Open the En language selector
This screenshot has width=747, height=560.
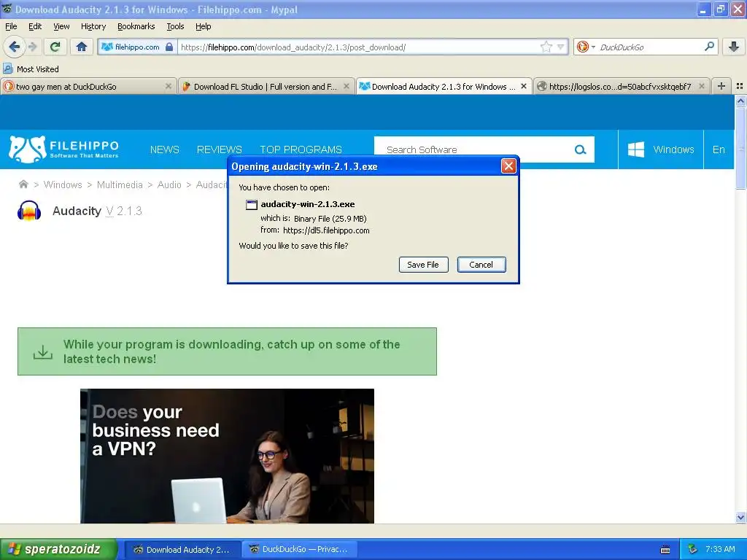[719, 149]
